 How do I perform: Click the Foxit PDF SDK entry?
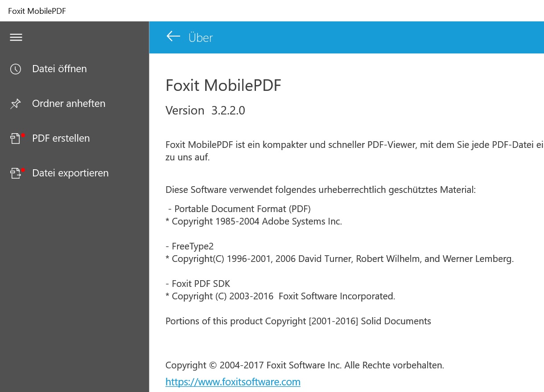(x=198, y=283)
